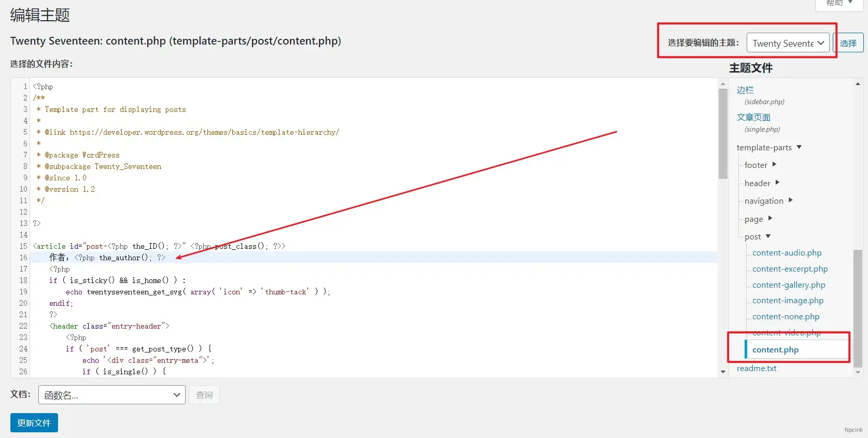Click the 更新文件 update file button
This screenshot has width=868, height=438.
tap(34, 422)
